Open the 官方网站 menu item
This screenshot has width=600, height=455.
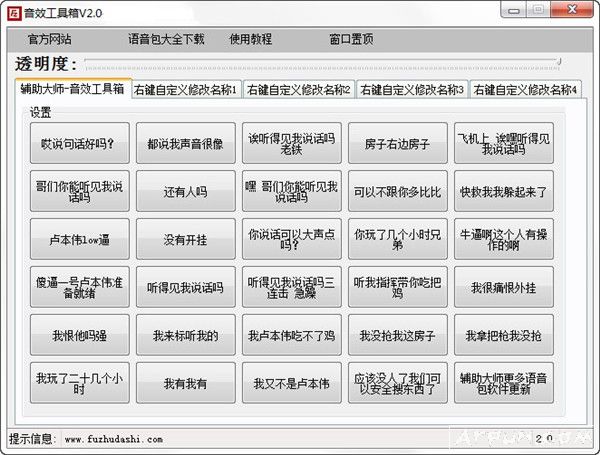(x=50, y=39)
